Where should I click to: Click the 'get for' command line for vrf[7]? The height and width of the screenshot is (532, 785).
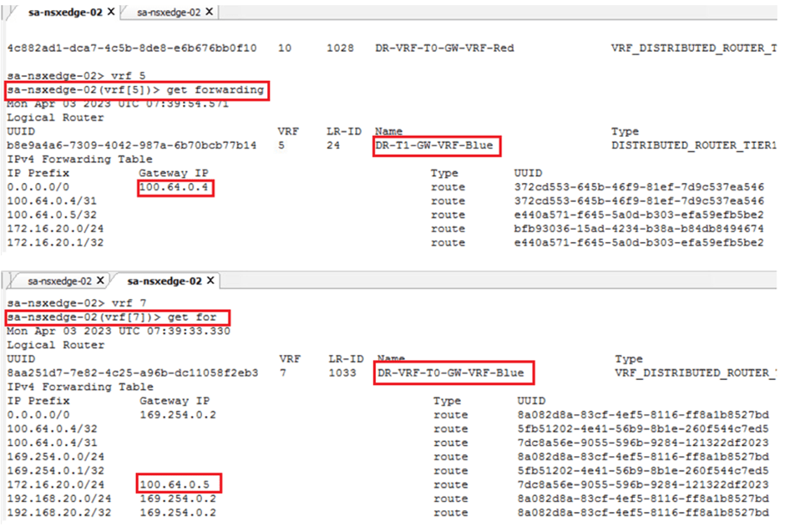point(117,318)
